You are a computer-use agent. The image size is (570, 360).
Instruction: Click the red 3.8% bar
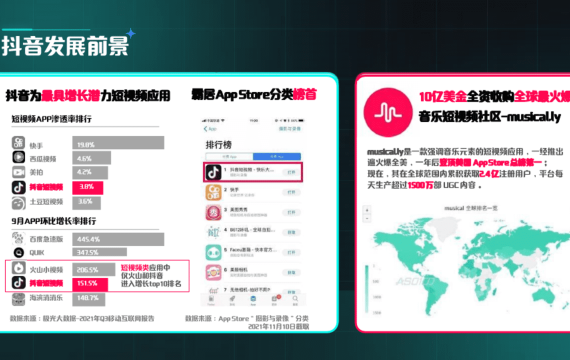pyautogui.click(x=88, y=188)
